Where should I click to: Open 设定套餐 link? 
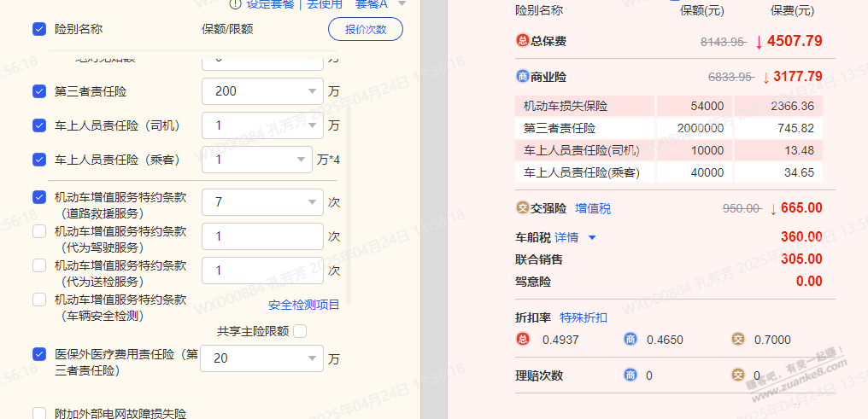point(270,4)
